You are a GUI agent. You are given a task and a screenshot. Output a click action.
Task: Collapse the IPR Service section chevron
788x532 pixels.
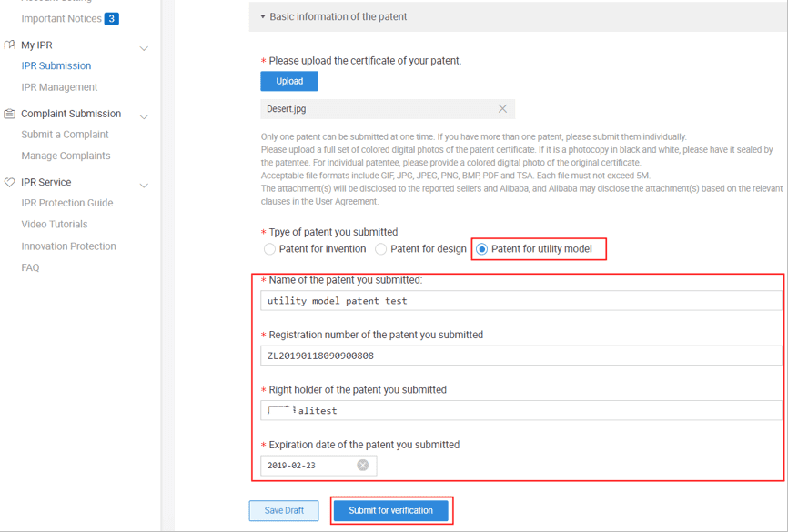[144, 185]
